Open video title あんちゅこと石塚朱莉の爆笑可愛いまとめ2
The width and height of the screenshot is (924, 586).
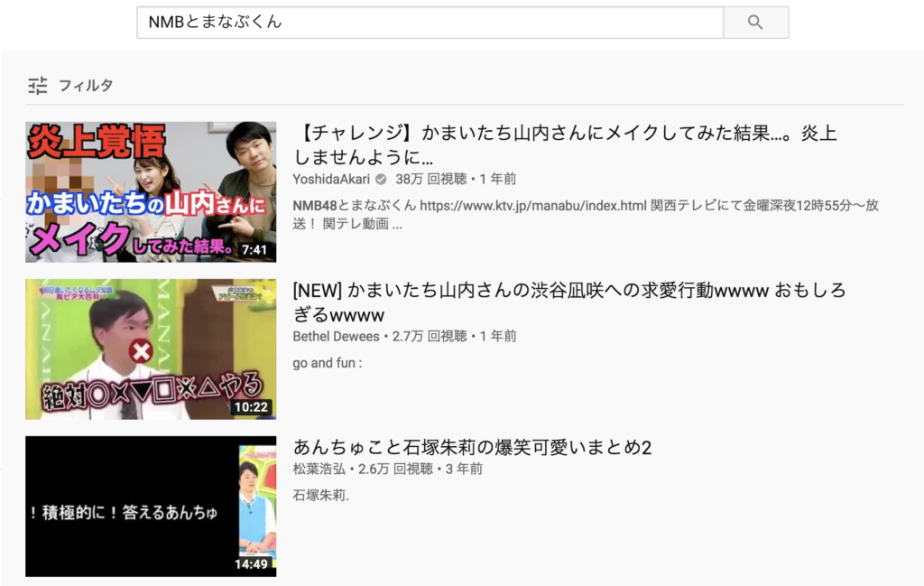point(472,448)
